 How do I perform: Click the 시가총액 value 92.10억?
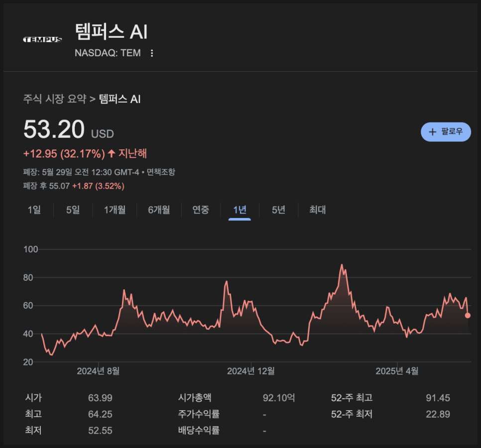[x=279, y=398]
